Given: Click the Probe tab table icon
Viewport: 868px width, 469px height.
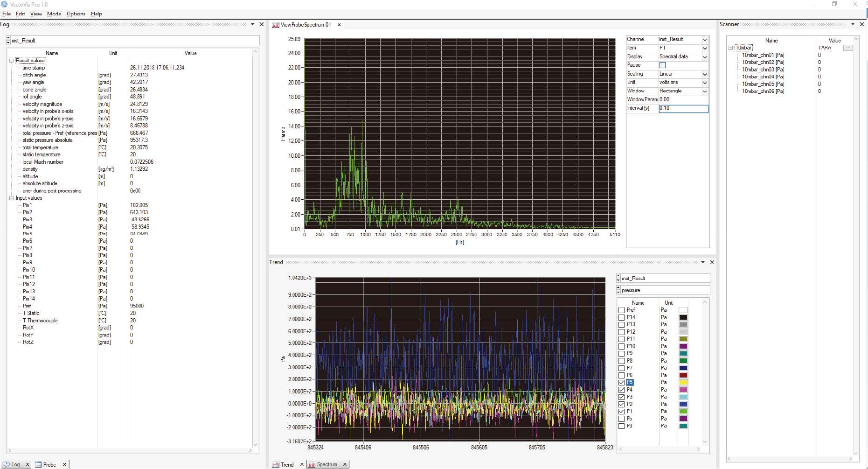Looking at the screenshot, I should (x=38, y=464).
